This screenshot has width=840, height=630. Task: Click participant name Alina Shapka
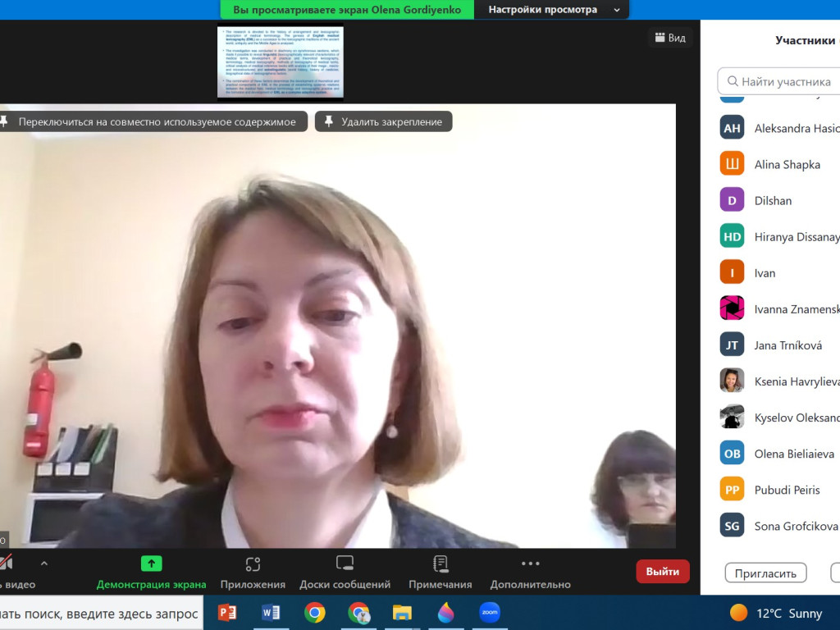[787, 164]
